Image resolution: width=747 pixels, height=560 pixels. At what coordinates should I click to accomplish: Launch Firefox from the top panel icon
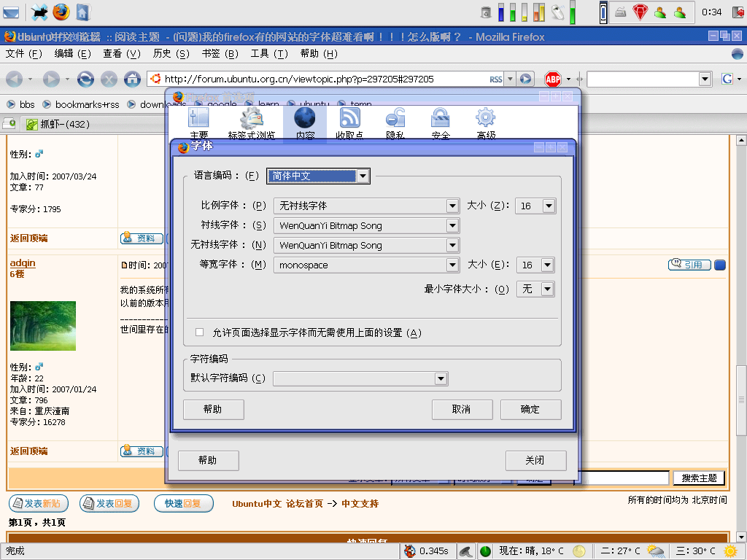(61, 12)
